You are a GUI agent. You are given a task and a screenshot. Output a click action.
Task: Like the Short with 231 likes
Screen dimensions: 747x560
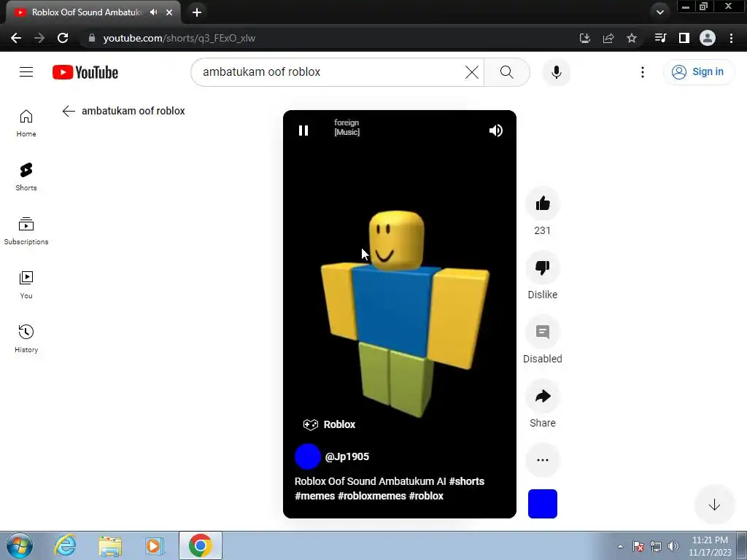point(543,204)
